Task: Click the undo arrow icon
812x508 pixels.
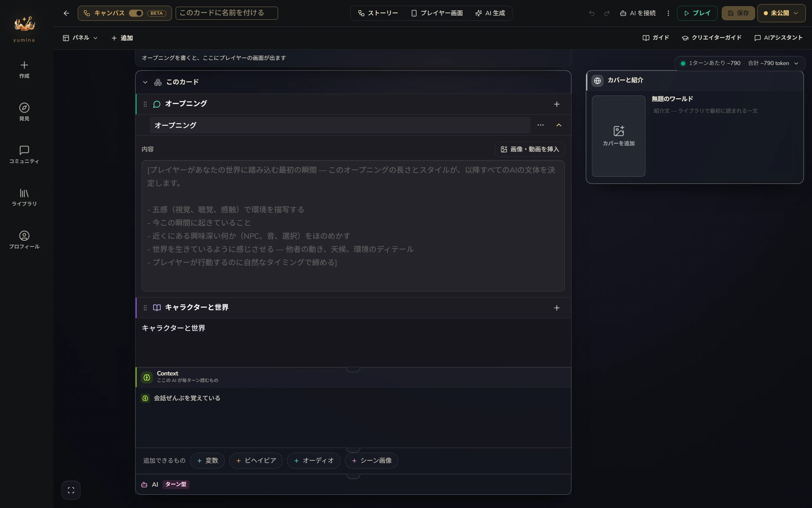Action: pos(592,13)
